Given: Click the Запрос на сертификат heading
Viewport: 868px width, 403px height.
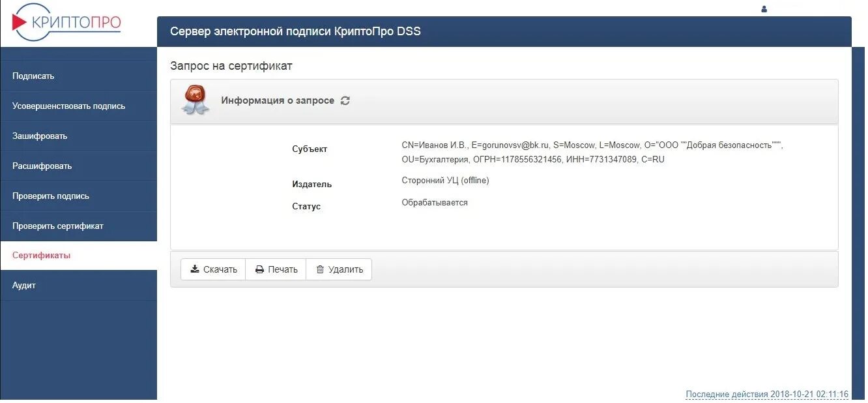Looking at the screenshot, I should (x=231, y=66).
